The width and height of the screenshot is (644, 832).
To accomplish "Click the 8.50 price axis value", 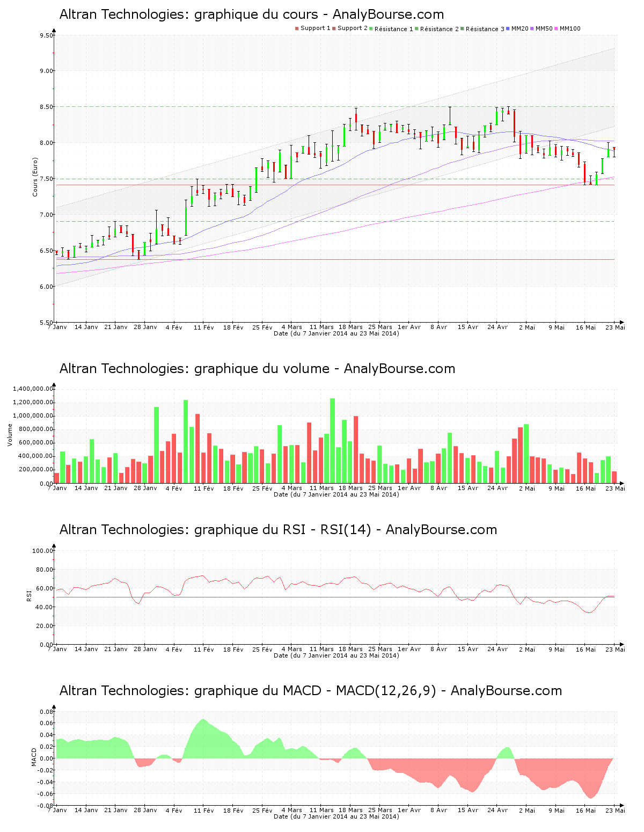I will (46, 107).
